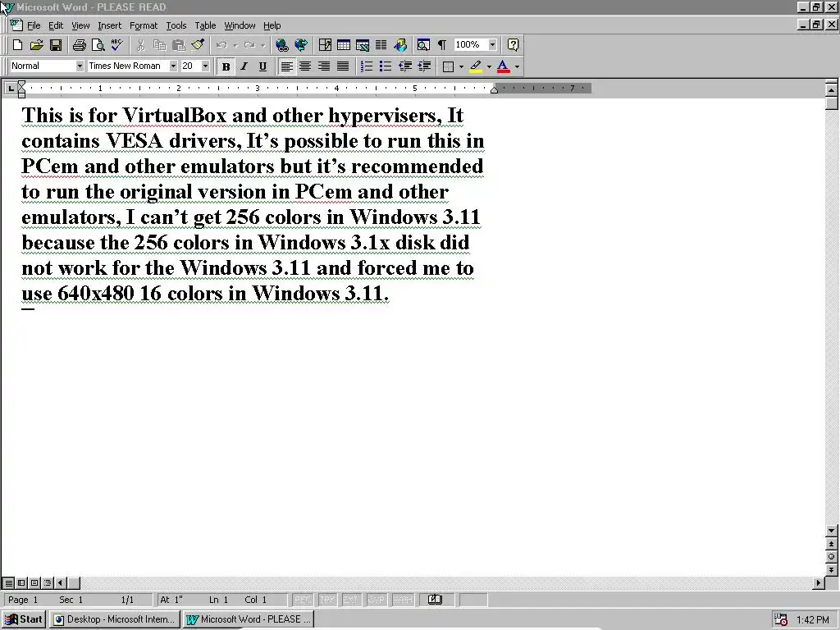The width and height of the screenshot is (840, 630).
Task: Center paragraph text
Action: 305,66
